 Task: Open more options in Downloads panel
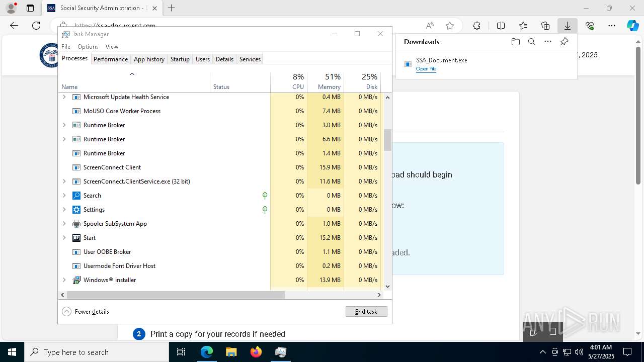pyautogui.click(x=548, y=42)
